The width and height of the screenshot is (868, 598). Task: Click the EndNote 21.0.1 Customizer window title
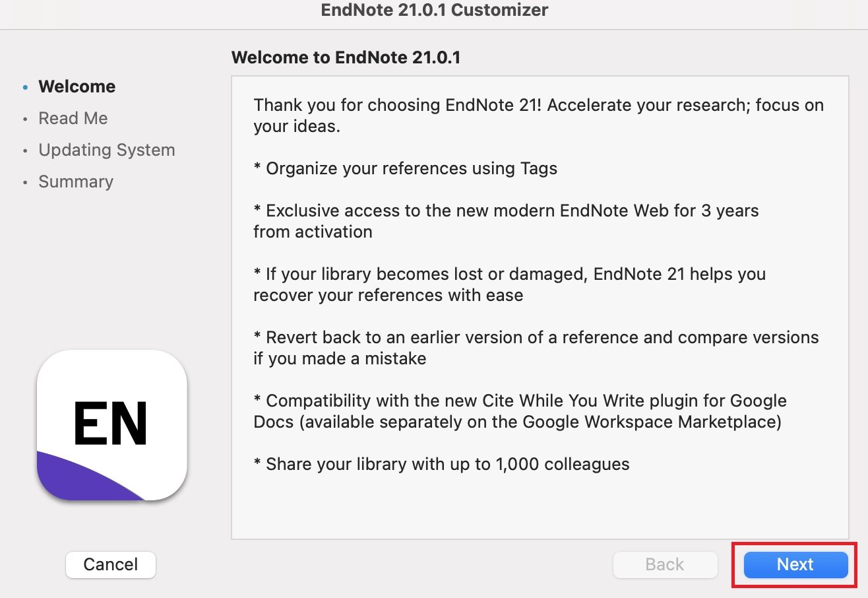tap(434, 10)
